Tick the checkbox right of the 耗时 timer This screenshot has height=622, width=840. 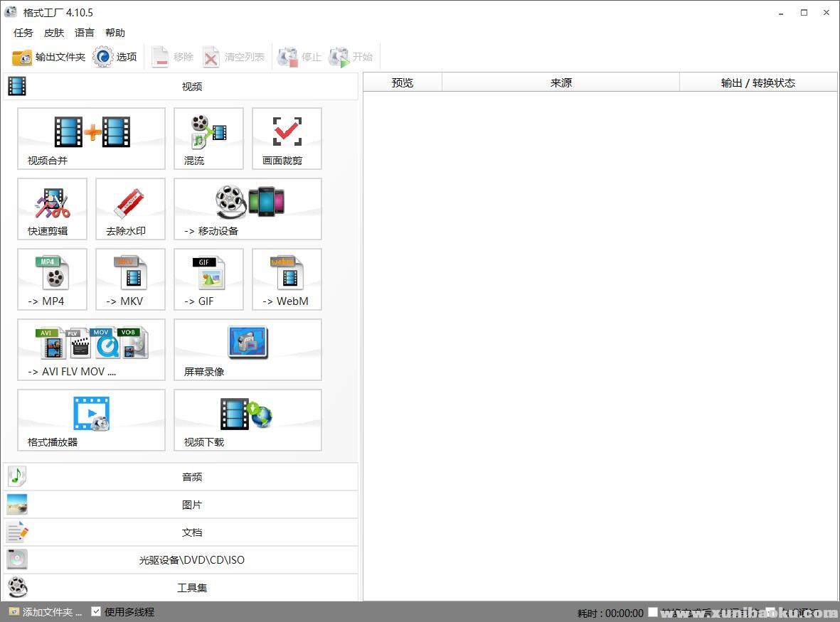tap(653, 612)
